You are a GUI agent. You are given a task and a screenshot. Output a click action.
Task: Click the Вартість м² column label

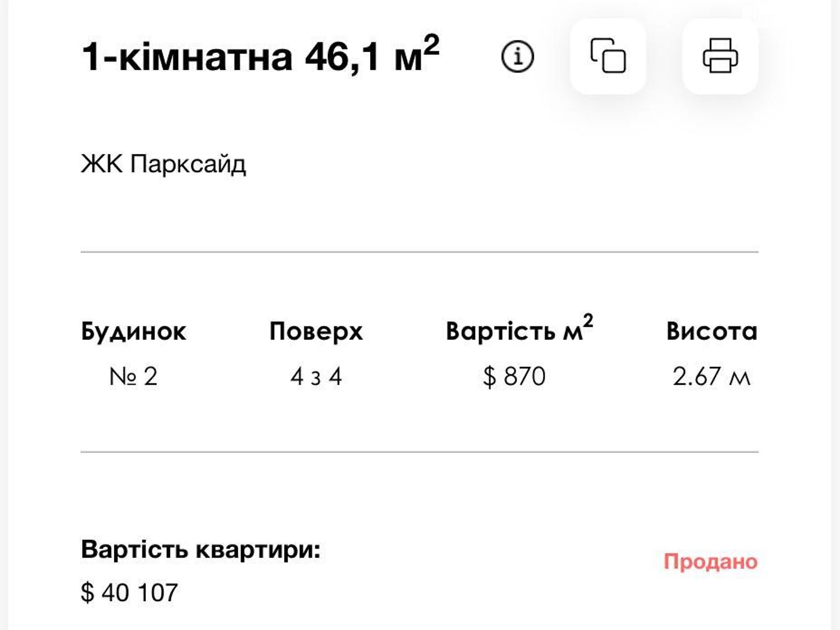pos(519,330)
